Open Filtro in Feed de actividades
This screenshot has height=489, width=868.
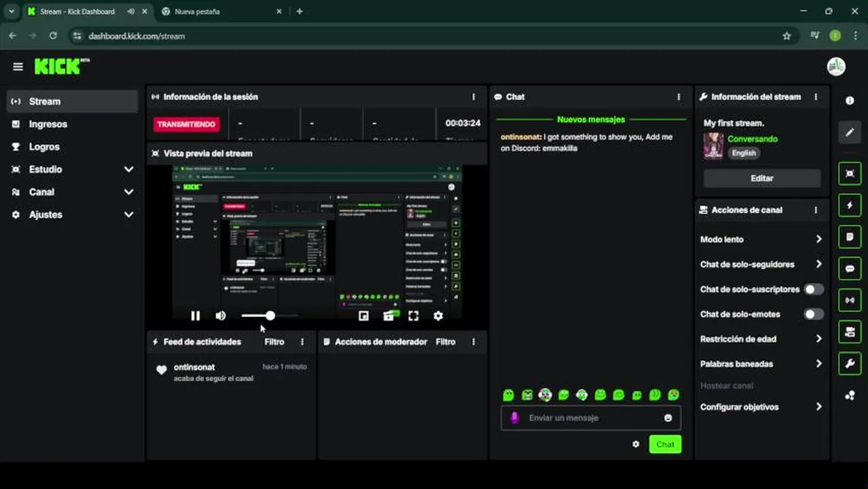[x=274, y=342]
